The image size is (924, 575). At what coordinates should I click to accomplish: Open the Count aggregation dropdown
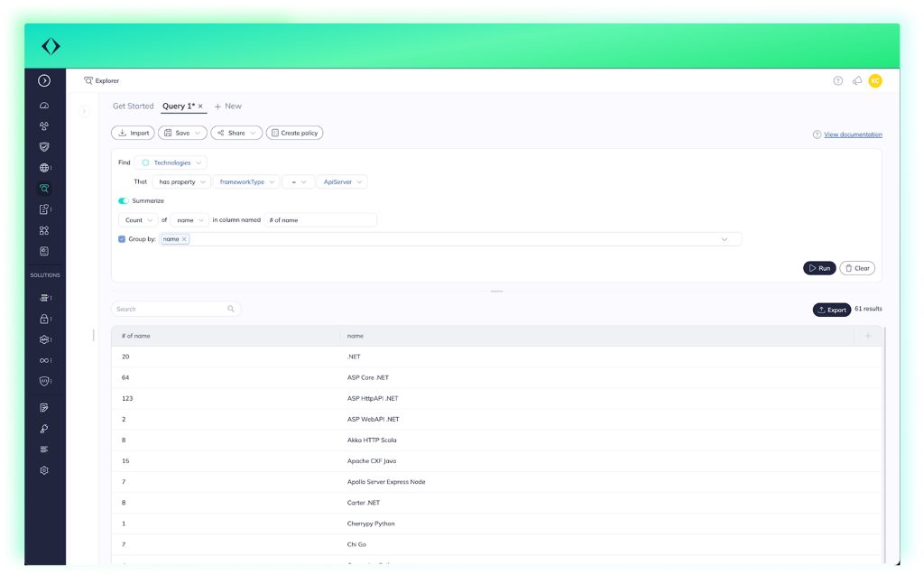pos(138,219)
